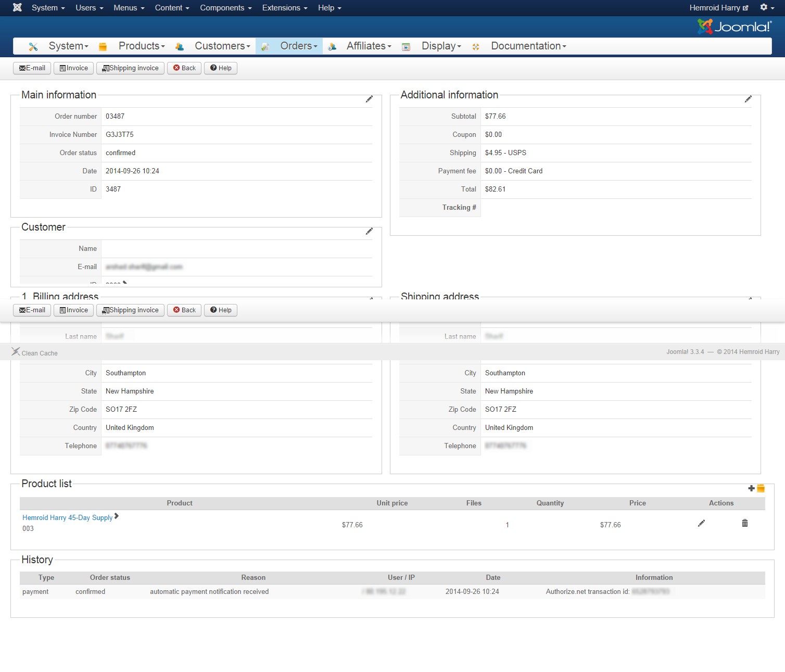The image size is (785, 672).
Task: Click the Joomla! 3.3.4 footer text
Action: click(x=685, y=352)
